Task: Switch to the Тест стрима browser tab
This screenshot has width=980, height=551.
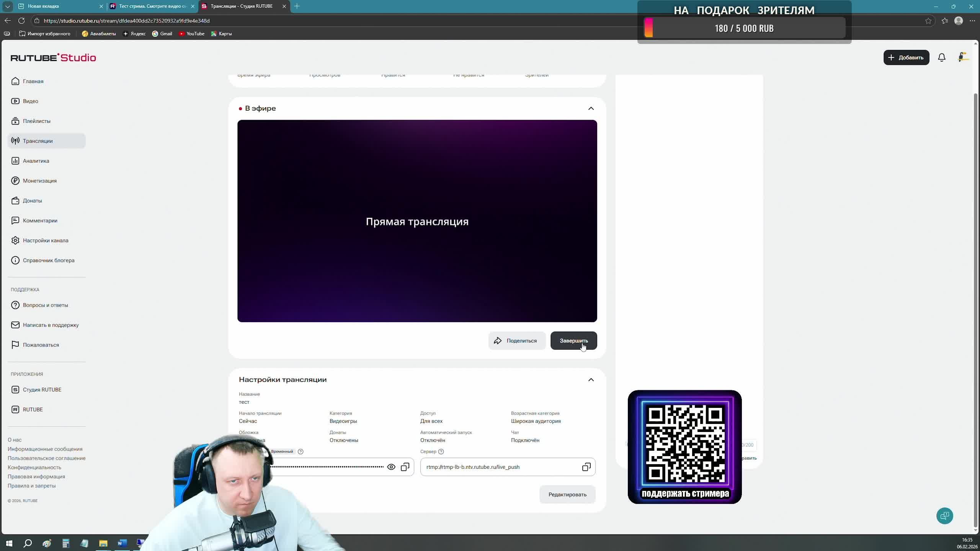Action: (152, 6)
